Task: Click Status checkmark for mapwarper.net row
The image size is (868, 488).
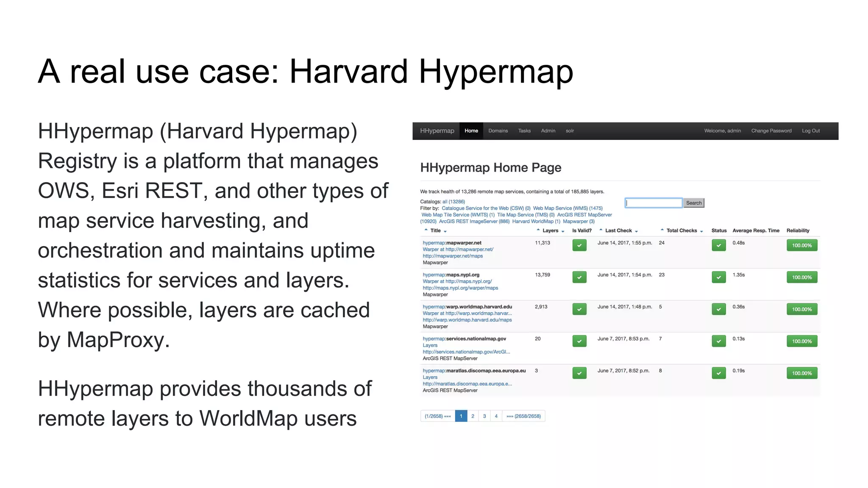Action: coord(719,245)
